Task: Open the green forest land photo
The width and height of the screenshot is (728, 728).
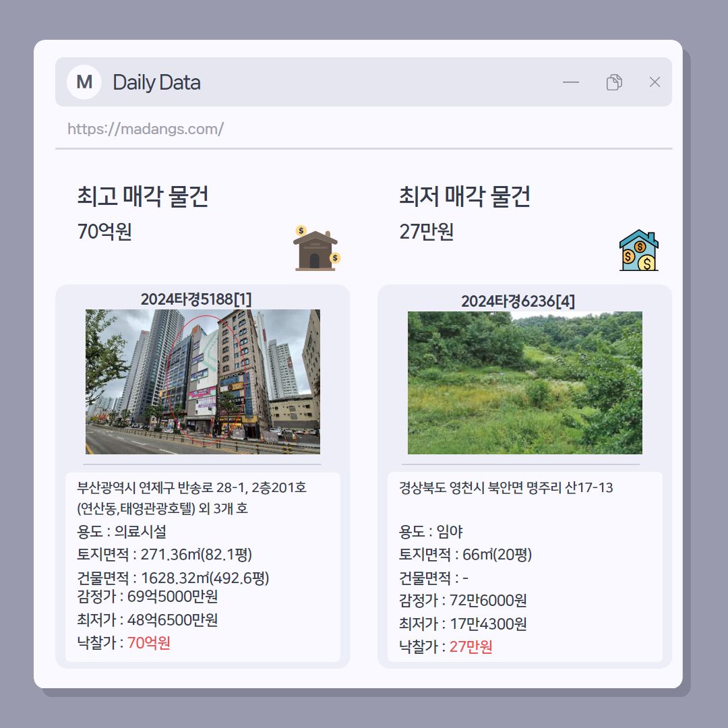Action: tap(525, 383)
